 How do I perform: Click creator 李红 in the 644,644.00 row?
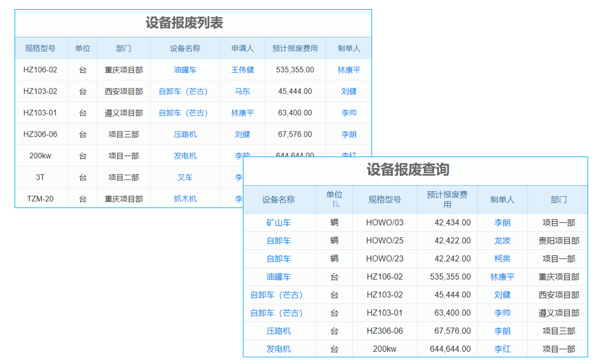pos(502,349)
